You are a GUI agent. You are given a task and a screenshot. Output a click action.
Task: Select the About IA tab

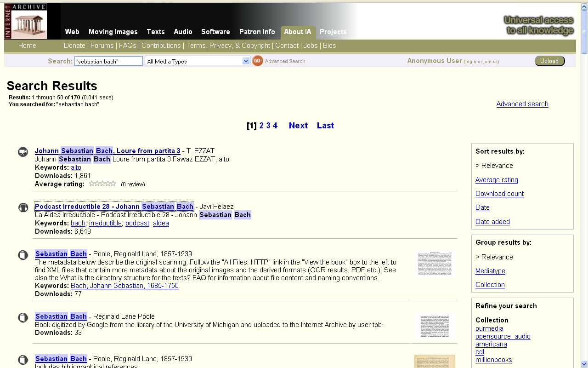tap(298, 32)
